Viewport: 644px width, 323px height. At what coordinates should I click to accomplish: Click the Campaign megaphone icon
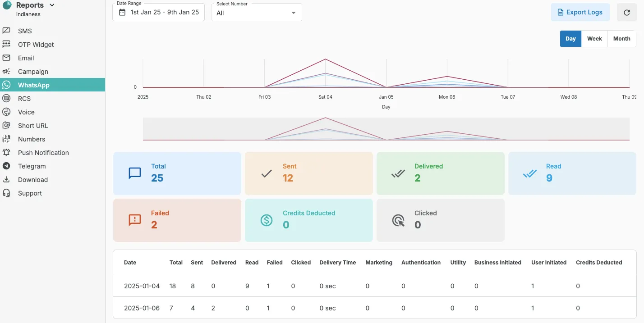6,72
